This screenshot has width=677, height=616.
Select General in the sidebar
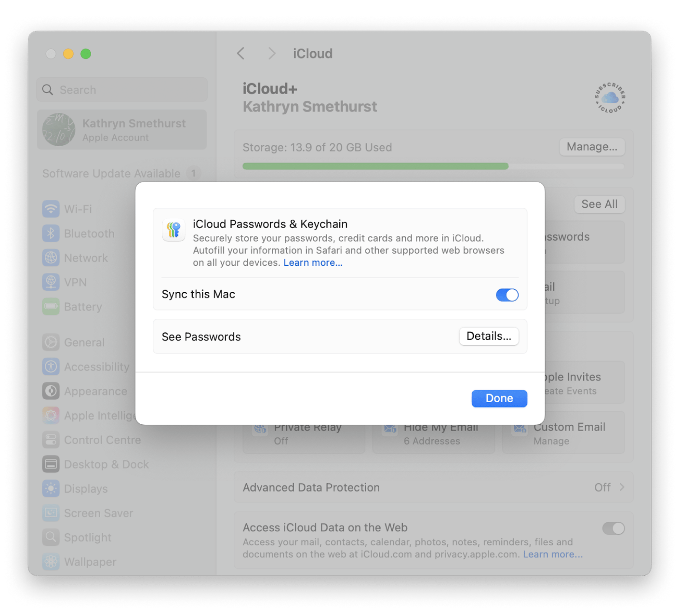(84, 342)
